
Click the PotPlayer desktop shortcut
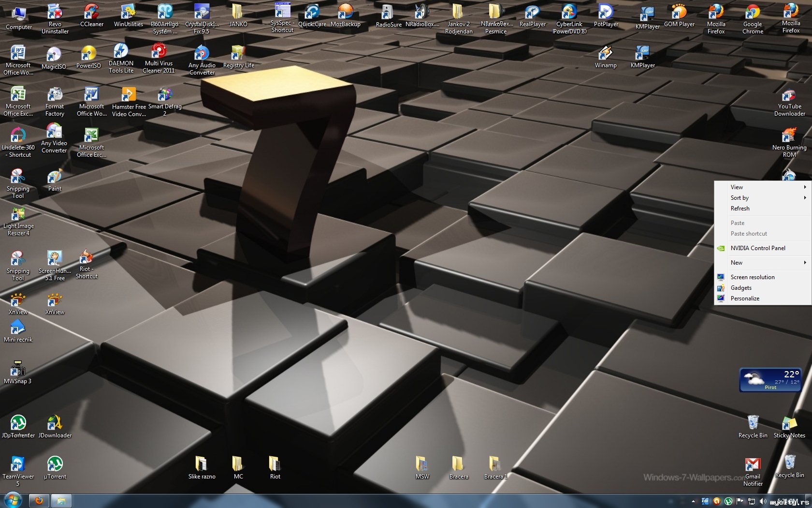pos(606,15)
